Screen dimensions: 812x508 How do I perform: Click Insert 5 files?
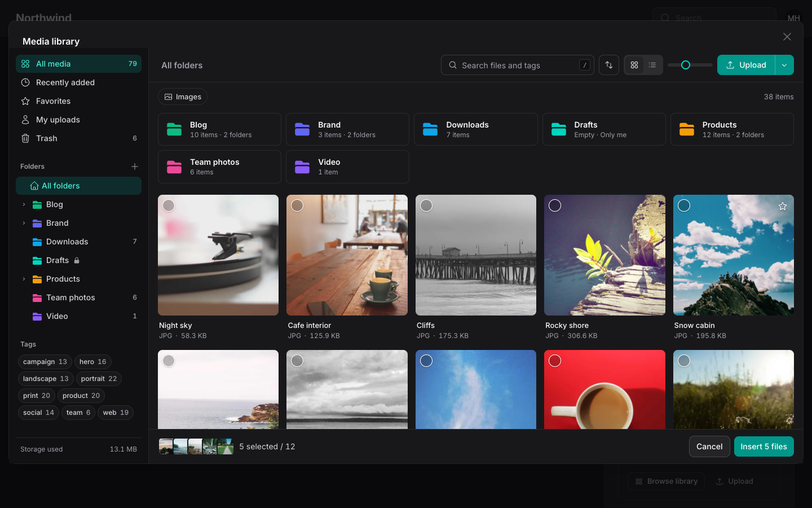[764, 446]
